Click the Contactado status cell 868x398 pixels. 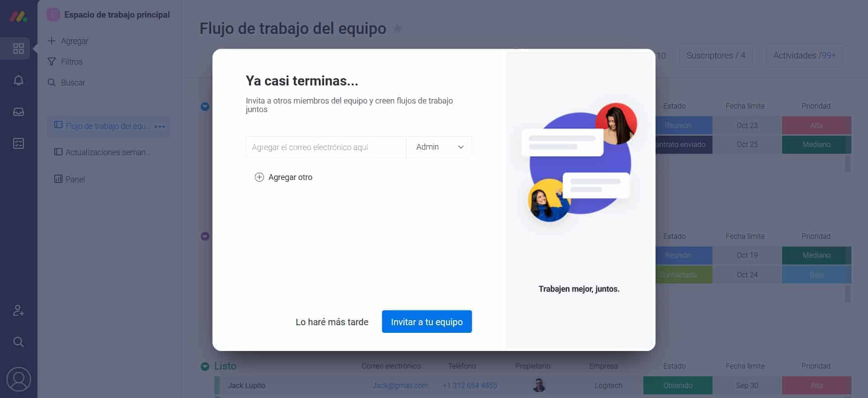(x=684, y=275)
